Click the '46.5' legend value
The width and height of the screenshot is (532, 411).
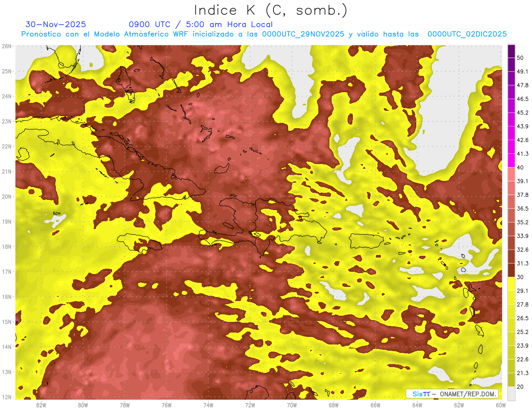click(523, 99)
